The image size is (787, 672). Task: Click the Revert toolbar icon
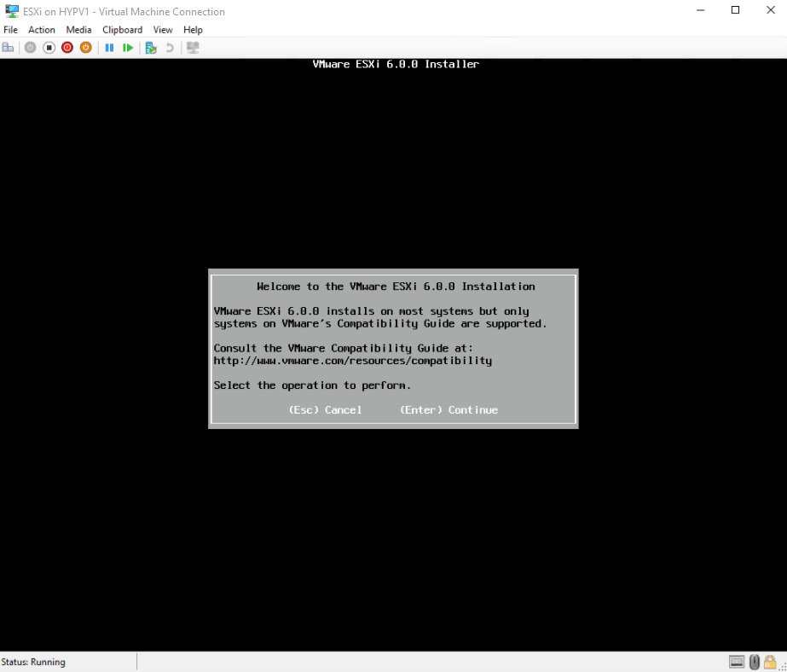(x=170, y=48)
